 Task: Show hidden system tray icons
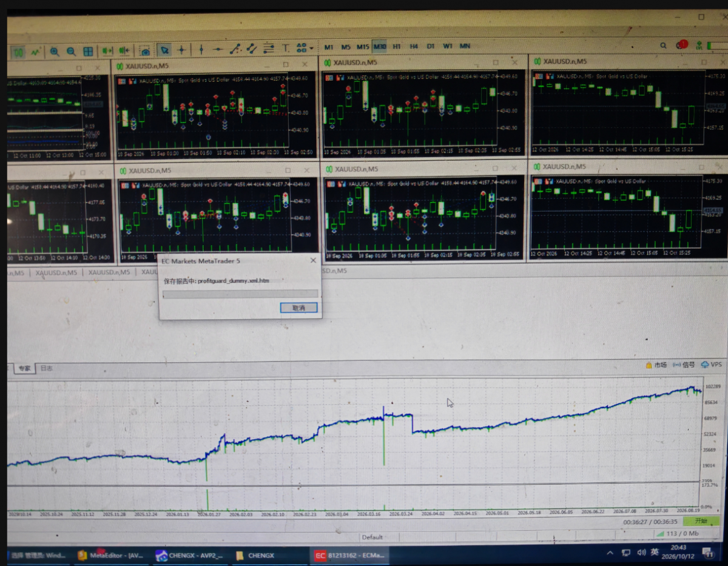click(610, 552)
